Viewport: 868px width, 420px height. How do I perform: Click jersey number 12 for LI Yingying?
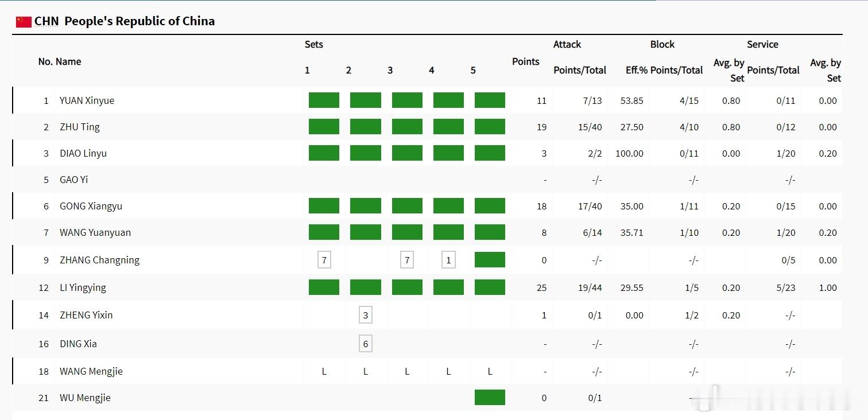(44, 287)
